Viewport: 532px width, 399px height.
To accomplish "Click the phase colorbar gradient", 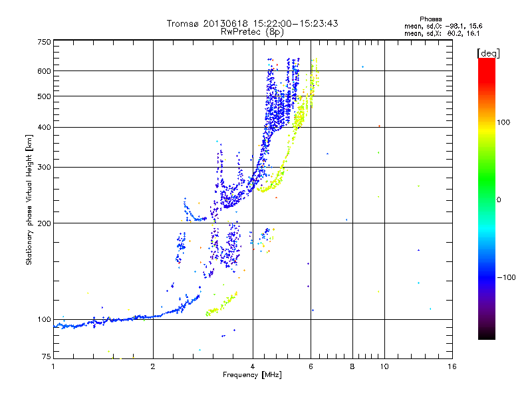I will coord(487,199).
